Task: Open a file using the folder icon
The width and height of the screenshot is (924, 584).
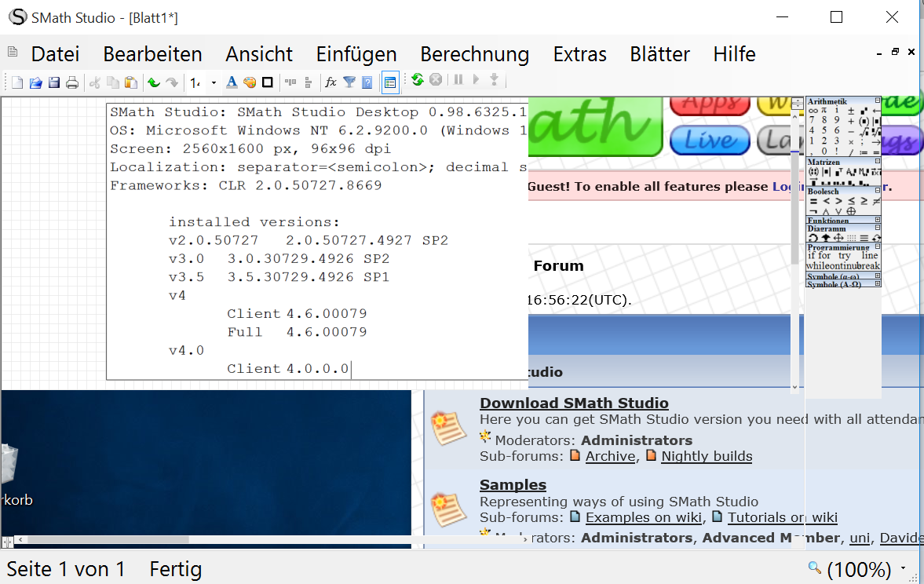Action: coord(35,82)
